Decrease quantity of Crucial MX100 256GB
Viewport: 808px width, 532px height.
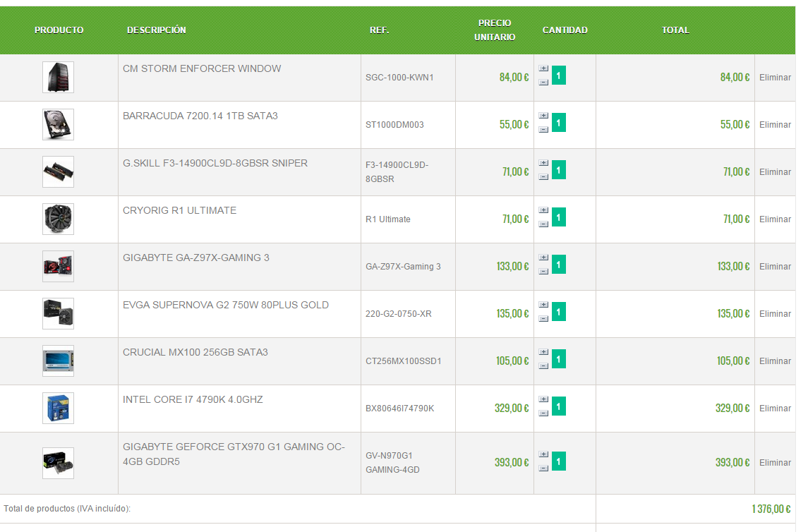[543, 366]
